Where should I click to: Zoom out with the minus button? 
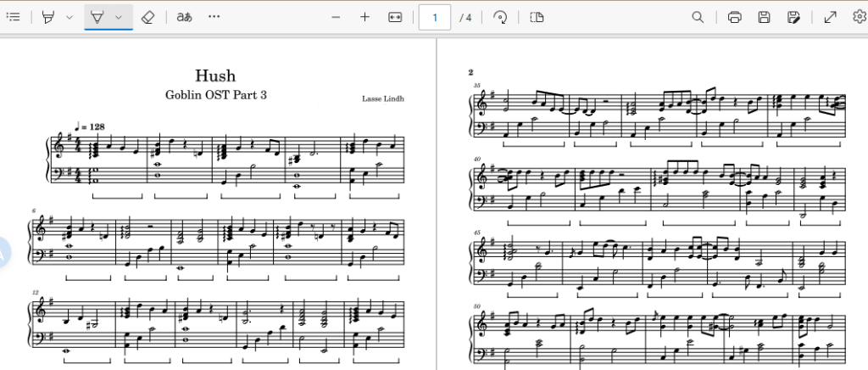[336, 17]
